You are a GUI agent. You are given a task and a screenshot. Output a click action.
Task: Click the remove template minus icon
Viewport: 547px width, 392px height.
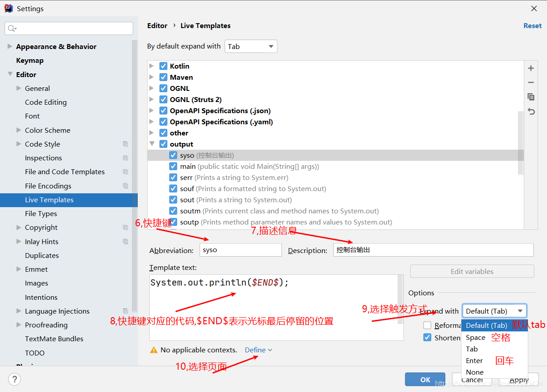coord(531,82)
